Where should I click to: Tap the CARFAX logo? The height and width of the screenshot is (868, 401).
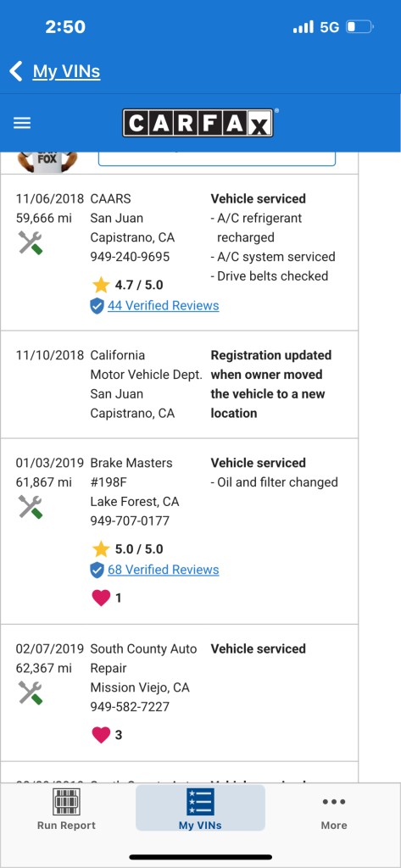coord(198,122)
